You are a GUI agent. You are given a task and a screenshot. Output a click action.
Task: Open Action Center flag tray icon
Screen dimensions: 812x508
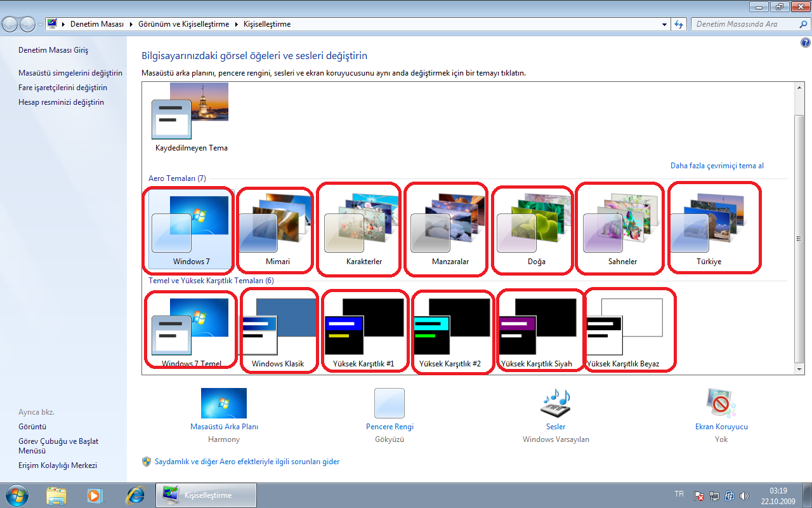[x=699, y=495]
